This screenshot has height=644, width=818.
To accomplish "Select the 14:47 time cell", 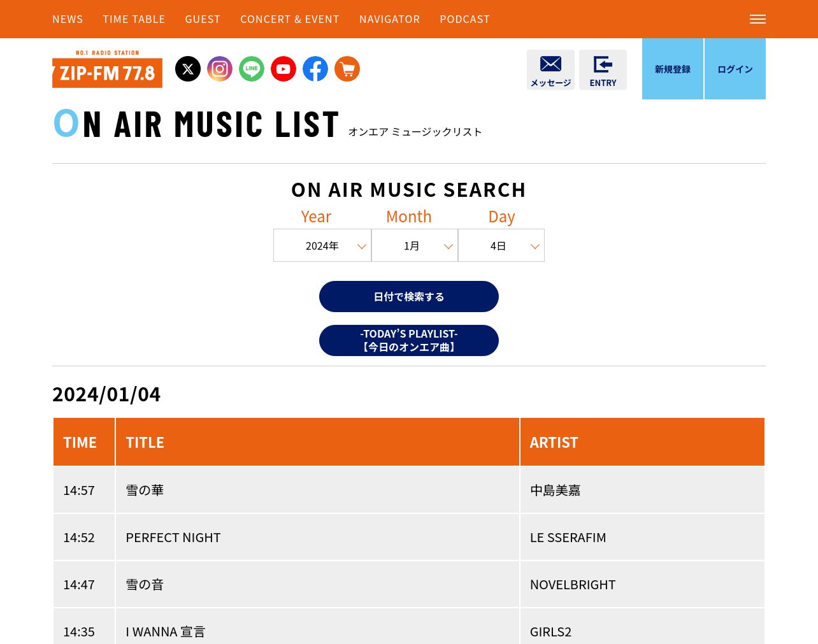I will tap(84, 584).
